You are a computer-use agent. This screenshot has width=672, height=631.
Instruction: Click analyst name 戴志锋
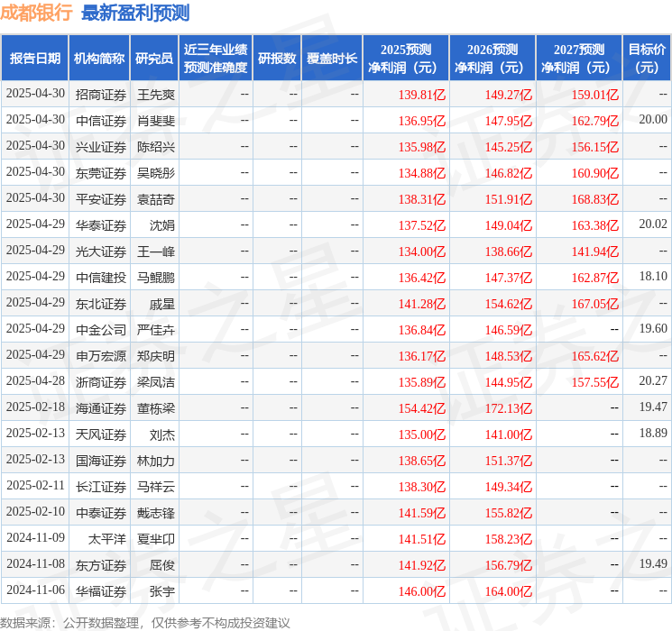[156, 512]
